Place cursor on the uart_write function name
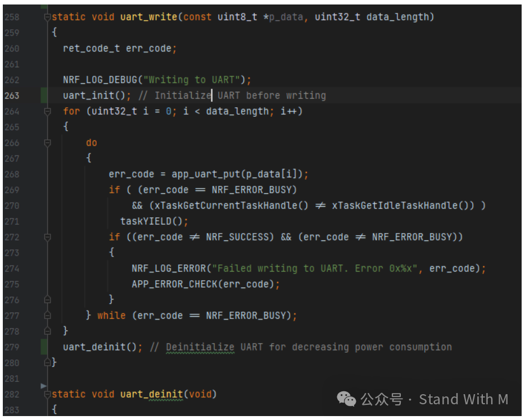525x420 pixels. (x=148, y=17)
